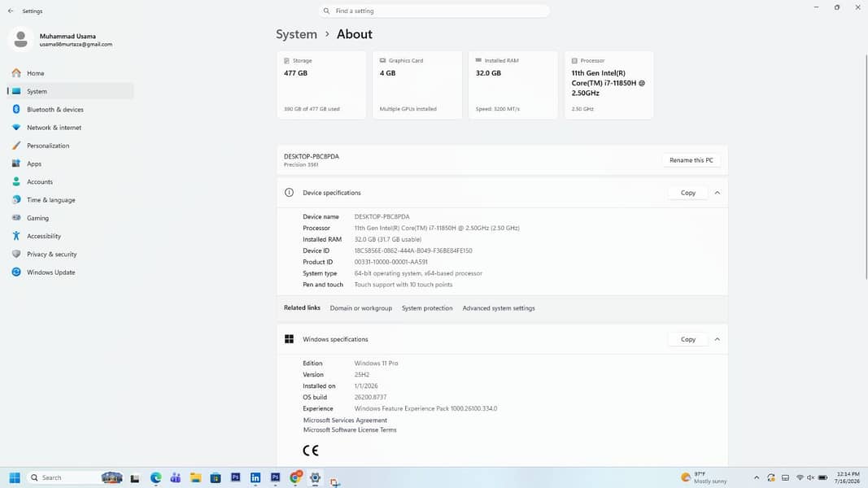Open Microsoft Teams from the taskbar
The height and width of the screenshot is (488, 868).
176,477
